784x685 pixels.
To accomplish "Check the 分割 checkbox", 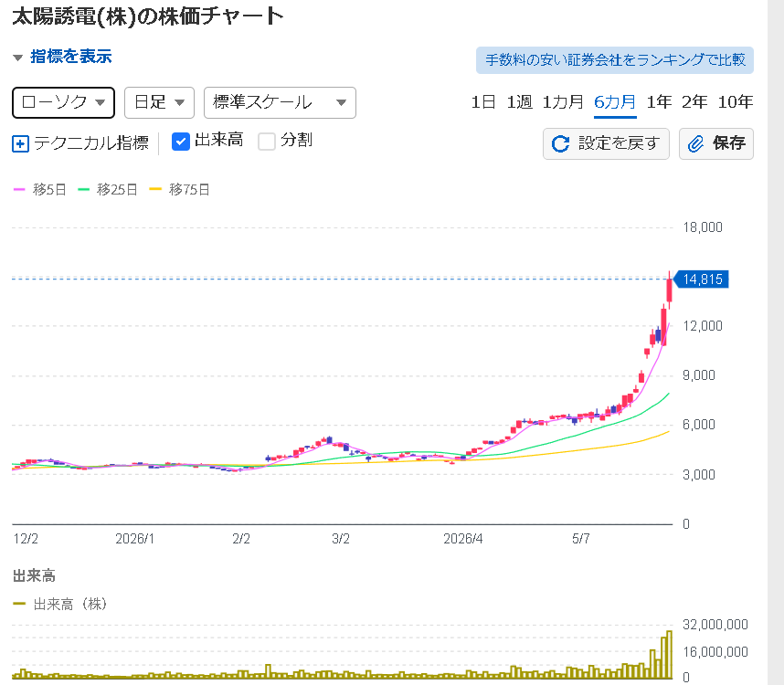I will (267, 142).
